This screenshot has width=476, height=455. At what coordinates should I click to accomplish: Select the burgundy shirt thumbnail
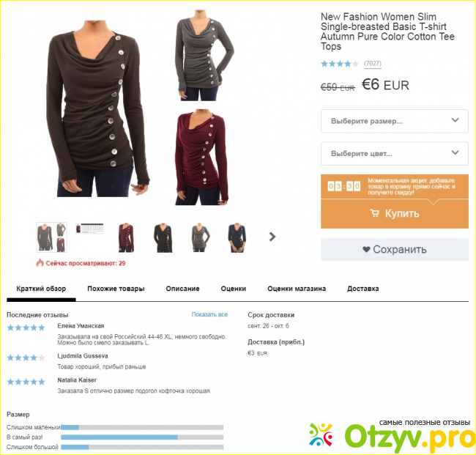tap(126, 237)
